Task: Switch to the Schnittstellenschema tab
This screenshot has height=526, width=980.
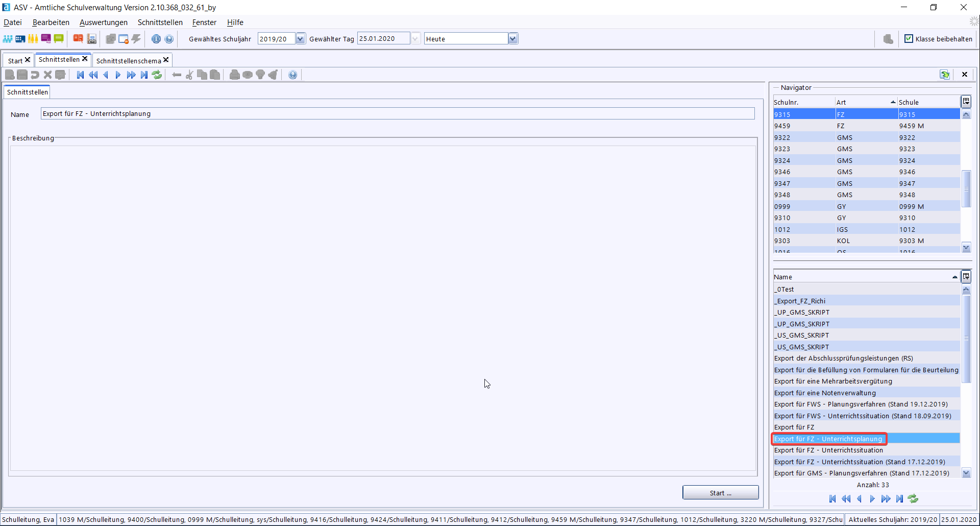Action: (x=129, y=61)
